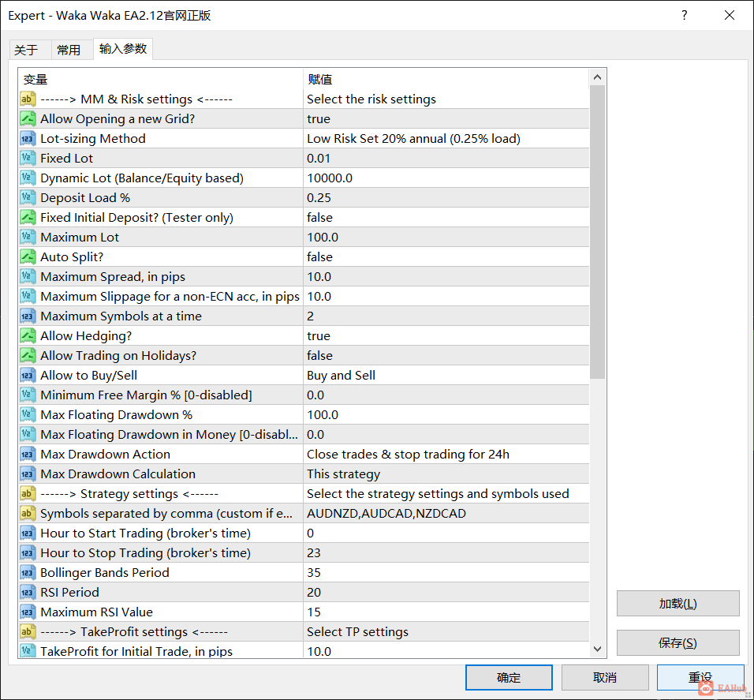Click the string icon beside Strategy settings
Viewport: 754px width, 700px height.
(x=28, y=493)
